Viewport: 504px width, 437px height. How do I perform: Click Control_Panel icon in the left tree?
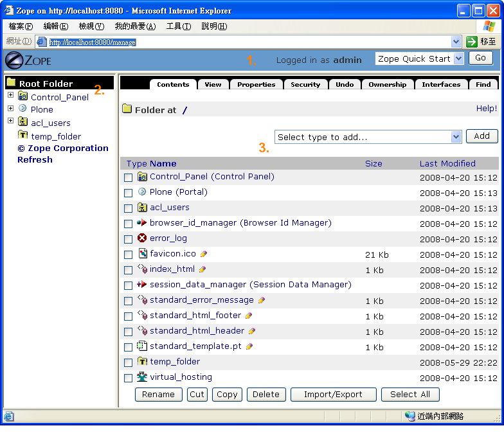(22, 96)
